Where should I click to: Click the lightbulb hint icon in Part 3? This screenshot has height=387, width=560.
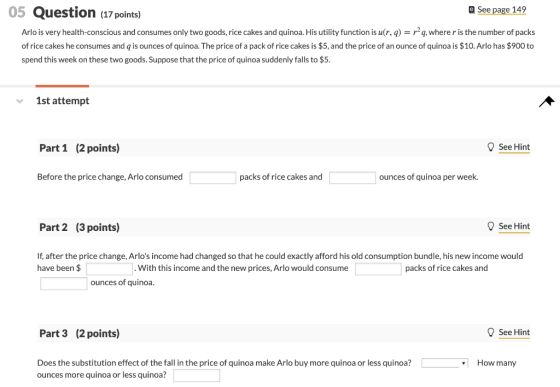point(491,332)
